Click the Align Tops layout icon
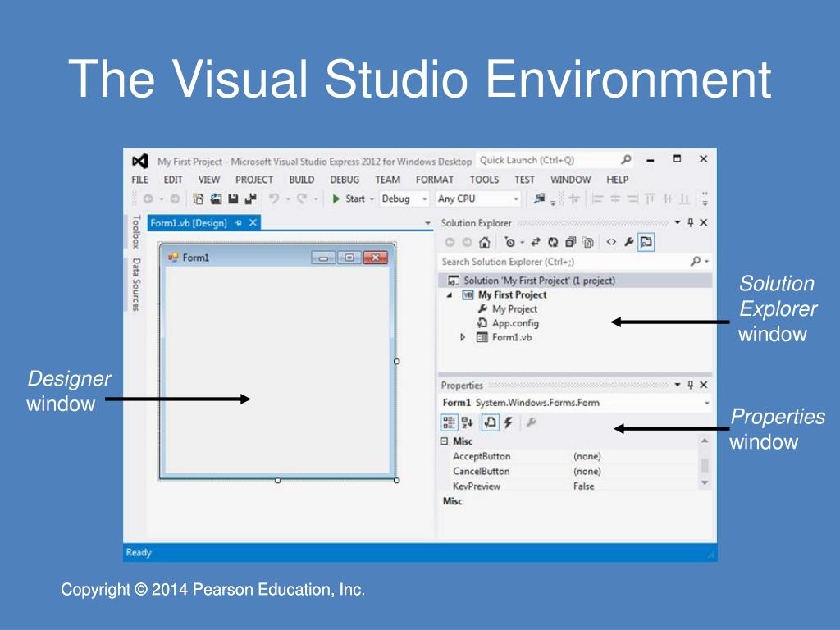Image resolution: width=840 pixels, height=630 pixels. click(650, 199)
